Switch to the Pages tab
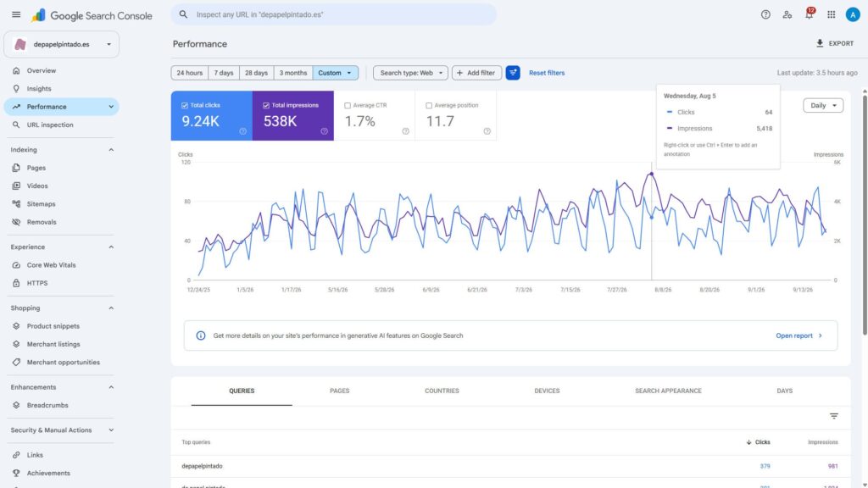 339,391
